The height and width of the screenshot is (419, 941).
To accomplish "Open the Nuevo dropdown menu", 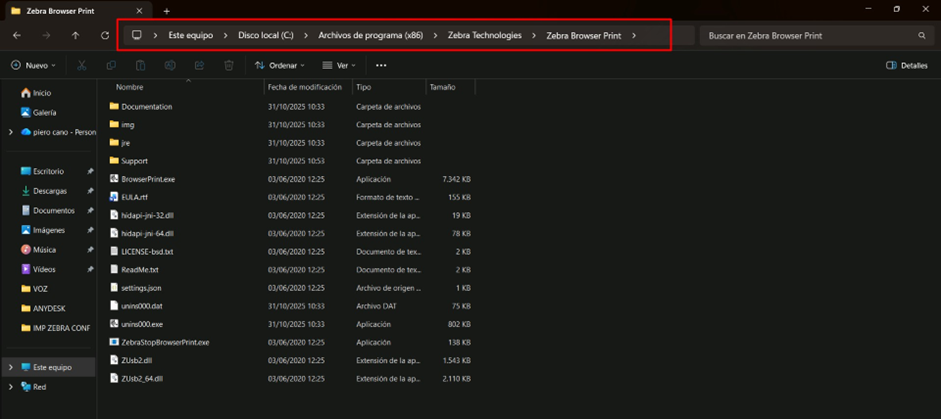I will click(x=34, y=65).
